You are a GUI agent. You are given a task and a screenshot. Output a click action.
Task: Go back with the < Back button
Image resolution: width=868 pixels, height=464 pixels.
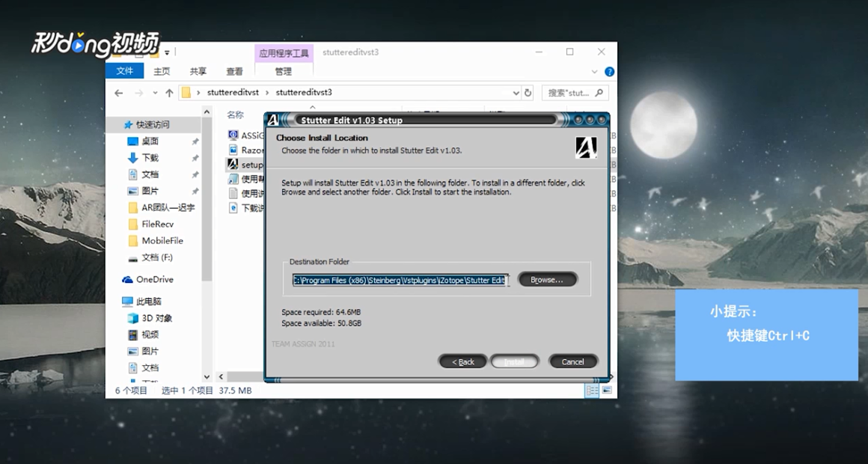(462, 361)
